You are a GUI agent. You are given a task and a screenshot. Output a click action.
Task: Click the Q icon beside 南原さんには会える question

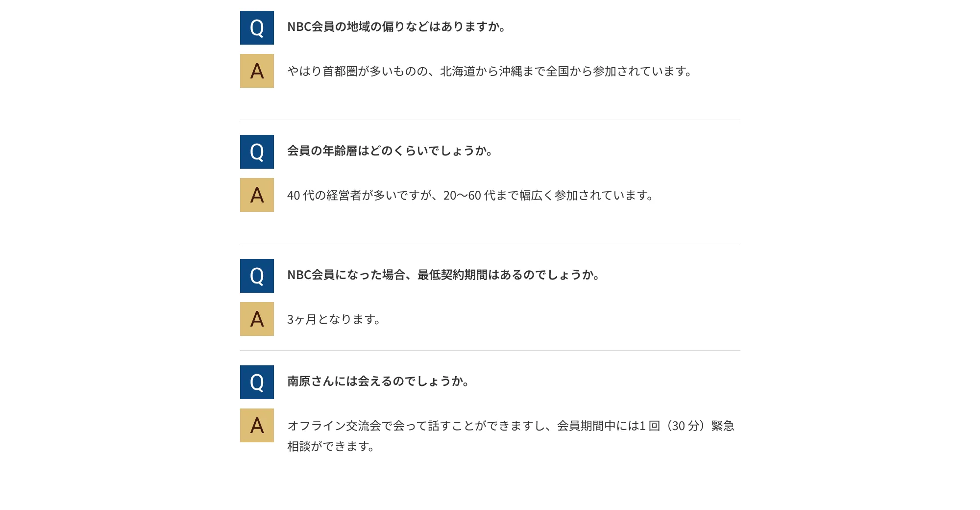click(x=257, y=382)
